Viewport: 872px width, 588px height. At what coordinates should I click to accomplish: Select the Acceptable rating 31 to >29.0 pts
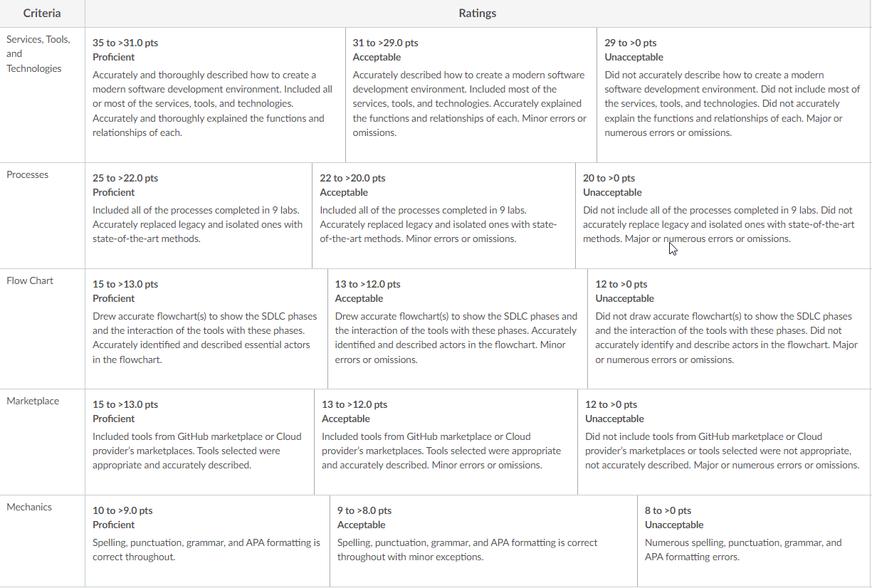[471, 95]
